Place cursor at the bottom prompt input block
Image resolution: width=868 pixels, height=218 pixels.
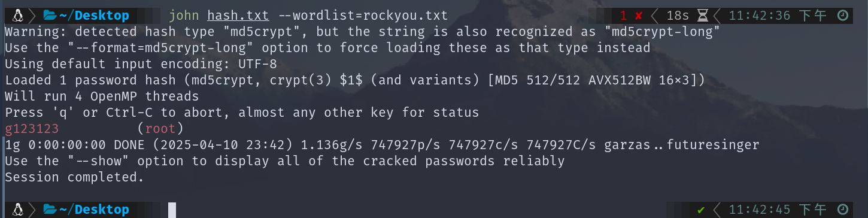172,210
